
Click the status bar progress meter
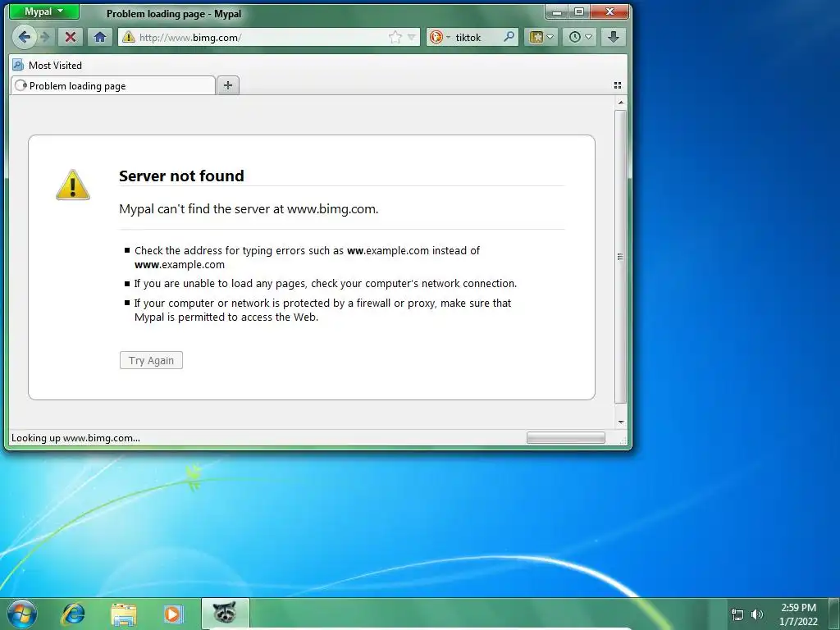(566, 438)
